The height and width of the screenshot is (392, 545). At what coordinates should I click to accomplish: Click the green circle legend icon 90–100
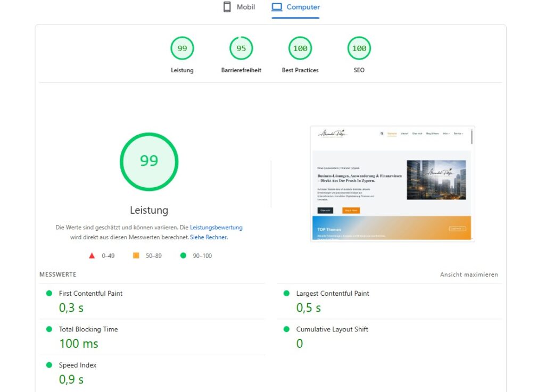tap(183, 256)
